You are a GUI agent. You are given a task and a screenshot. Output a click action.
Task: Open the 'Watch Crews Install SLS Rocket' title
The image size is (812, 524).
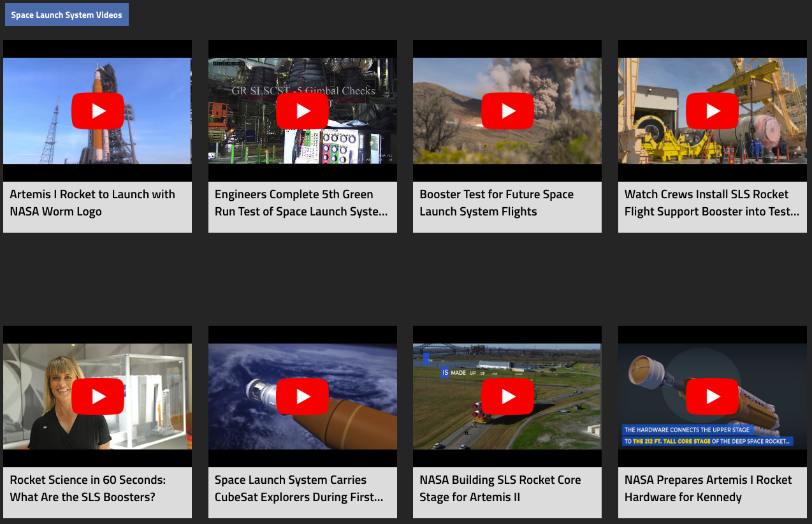tap(711, 203)
